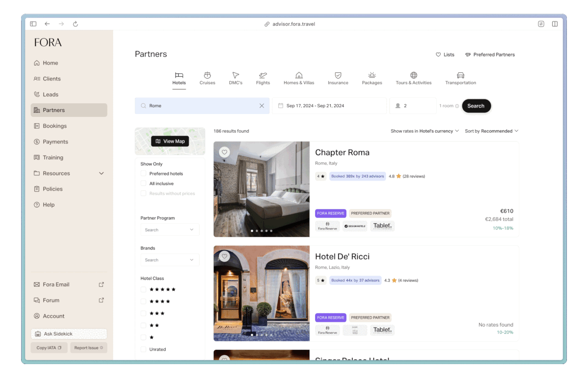
Task: Click the Payments sidebar icon
Action: coord(37,141)
